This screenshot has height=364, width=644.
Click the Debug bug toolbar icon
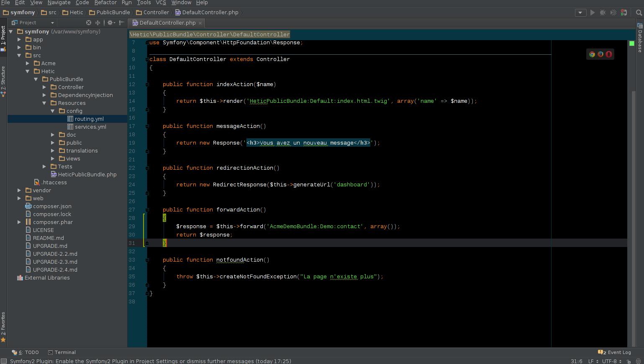click(x=603, y=13)
